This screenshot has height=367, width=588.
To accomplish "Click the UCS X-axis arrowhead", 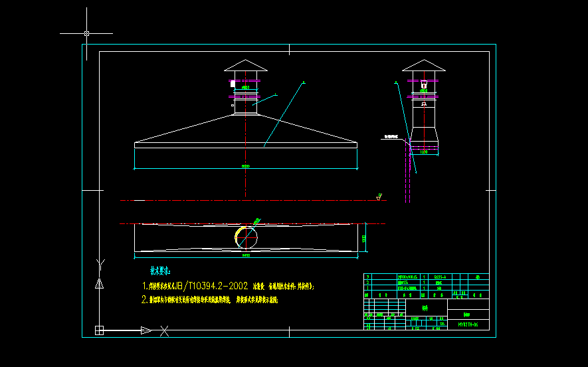I will coord(146,330).
